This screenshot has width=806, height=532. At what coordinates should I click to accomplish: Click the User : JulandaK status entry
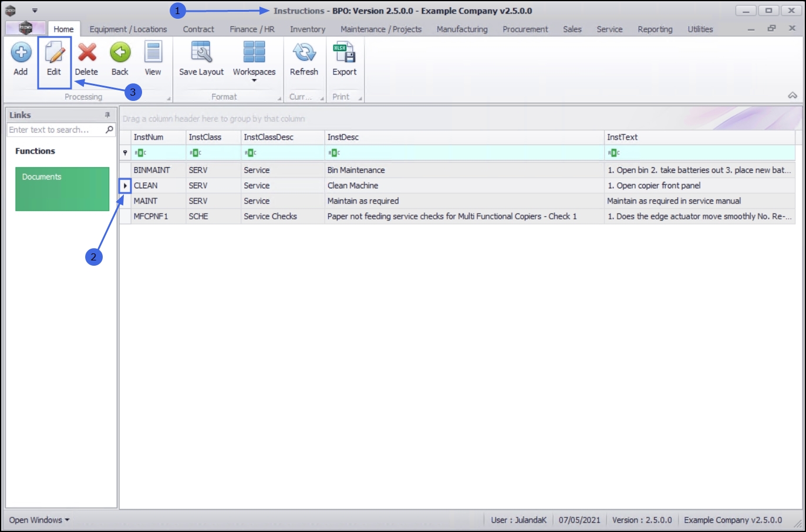(x=519, y=520)
